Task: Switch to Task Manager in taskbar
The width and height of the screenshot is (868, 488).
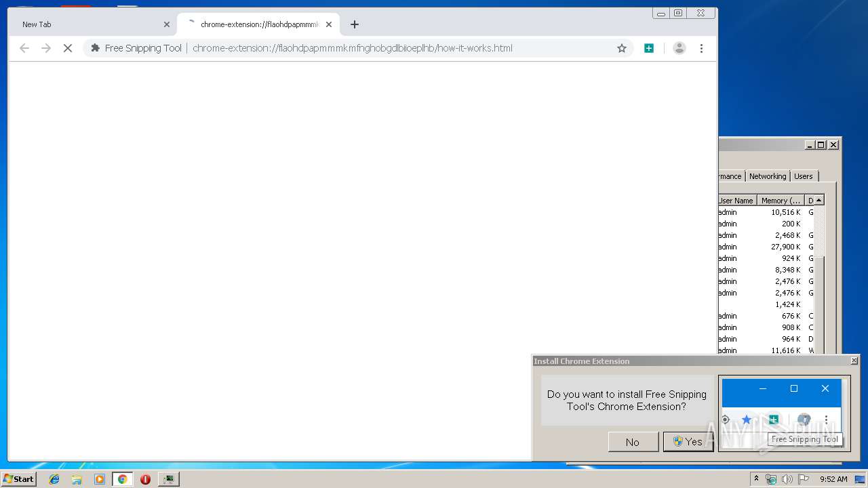Action: [x=168, y=479]
